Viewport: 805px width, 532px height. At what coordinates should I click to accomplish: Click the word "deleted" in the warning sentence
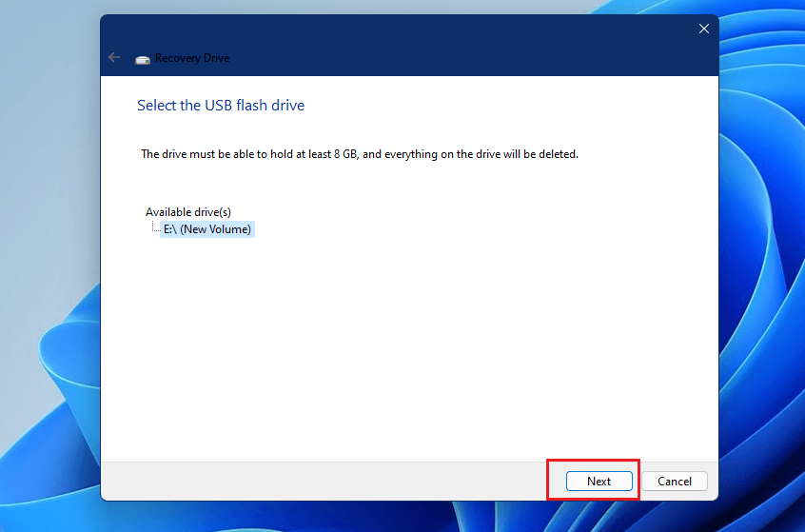tap(556, 153)
